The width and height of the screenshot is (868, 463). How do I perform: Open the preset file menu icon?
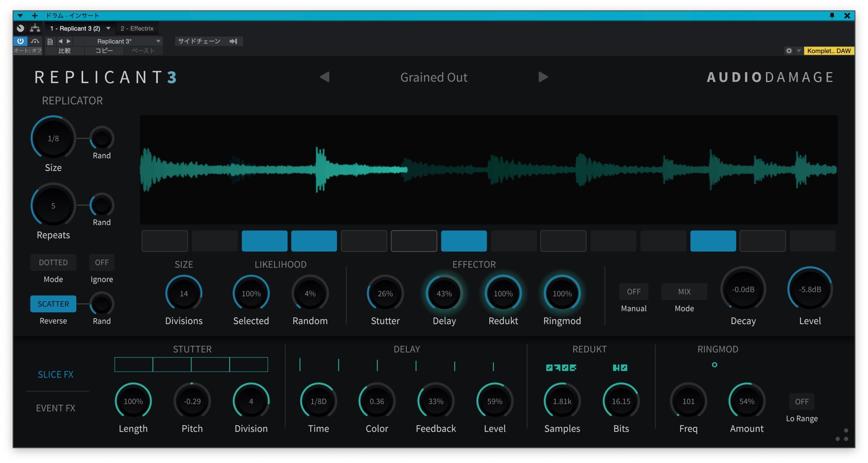click(x=50, y=41)
